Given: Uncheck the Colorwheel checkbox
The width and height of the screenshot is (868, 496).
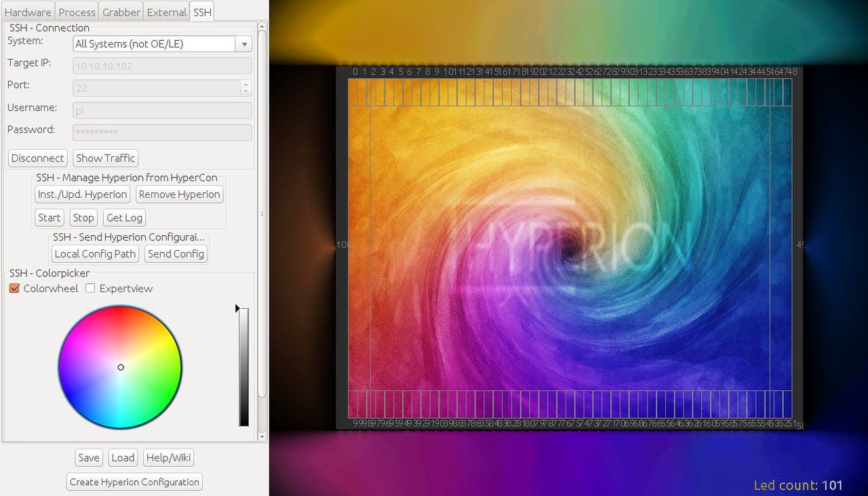Looking at the screenshot, I should [x=14, y=289].
